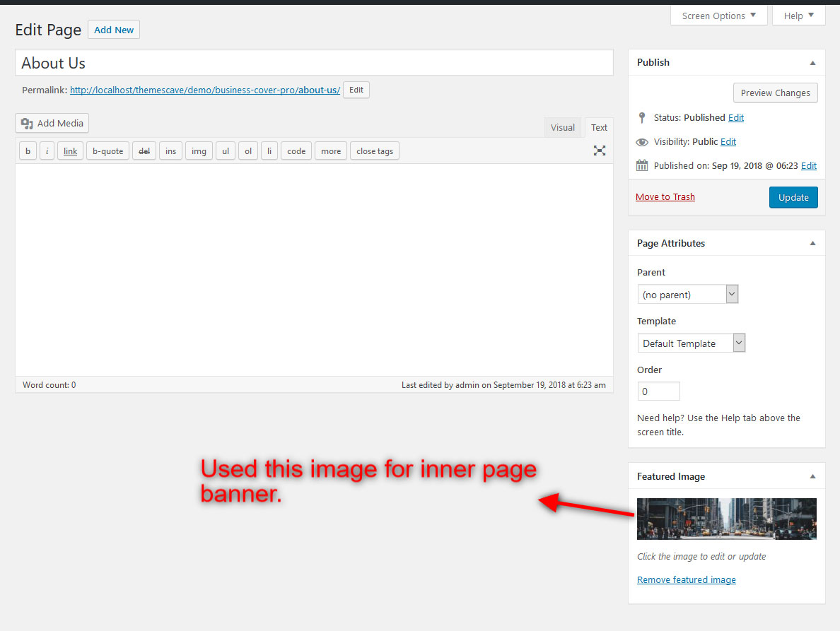Image resolution: width=840 pixels, height=631 pixels.
Task: Click the Need help? text in Page Attributes
Action: pyautogui.click(x=718, y=425)
